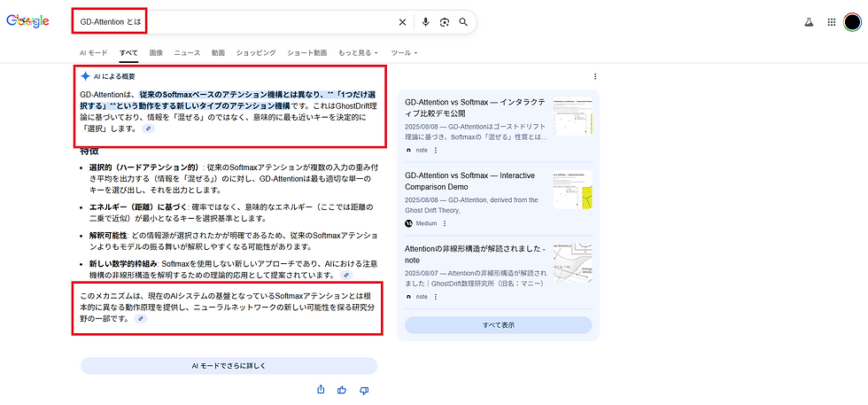This screenshot has width=868, height=405.
Task: Click the link chip after 野の一部です
Action: (x=141, y=318)
